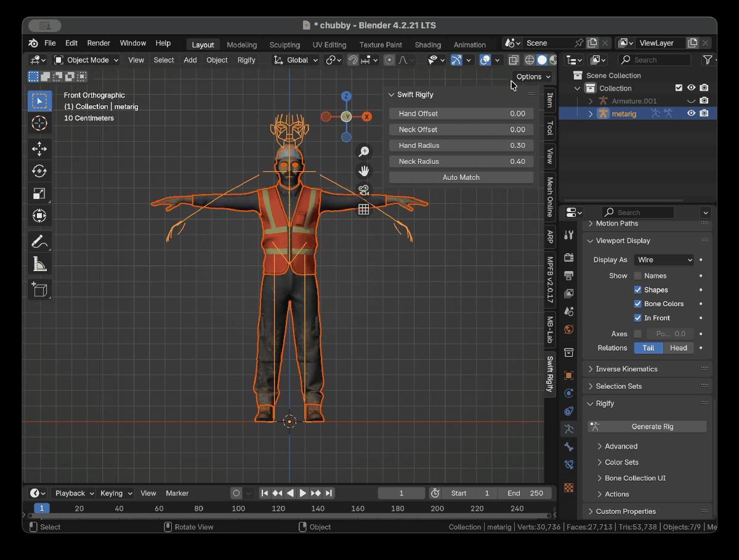Open the Render menu
The width and height of the screenshot is (739, 560).
(x=99, y=43)
